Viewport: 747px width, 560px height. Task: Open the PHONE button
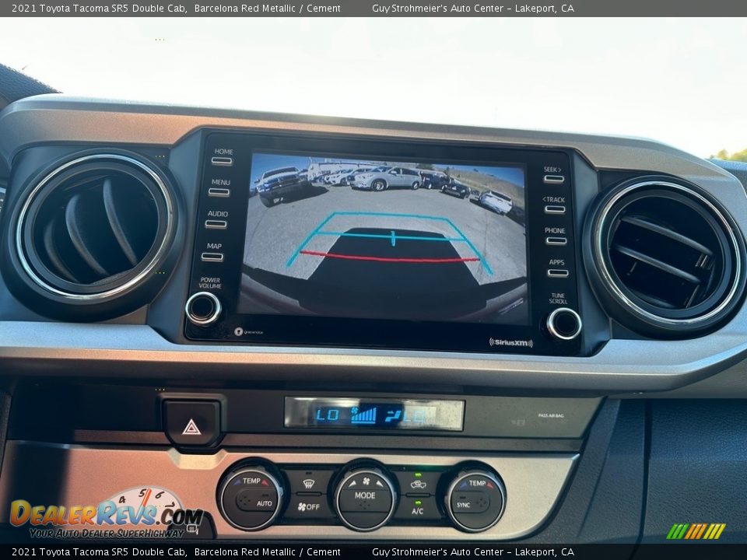tap(556, 240)
